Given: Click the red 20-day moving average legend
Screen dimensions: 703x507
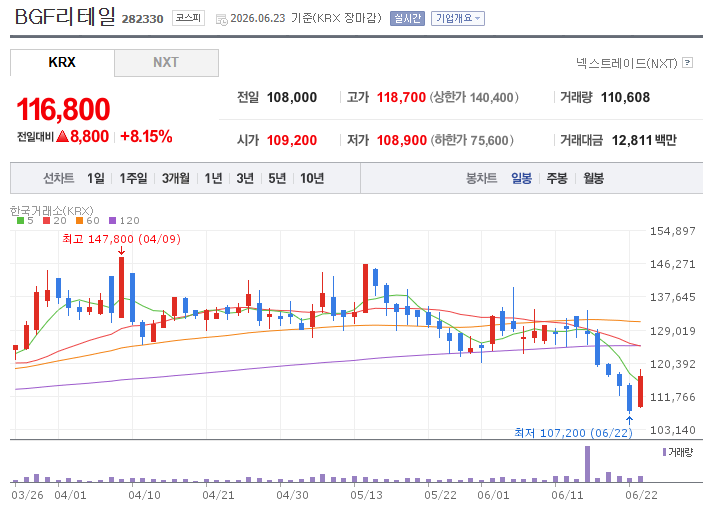Looking at the screenshot, I should pyautogui.click(x=55, y=221).
